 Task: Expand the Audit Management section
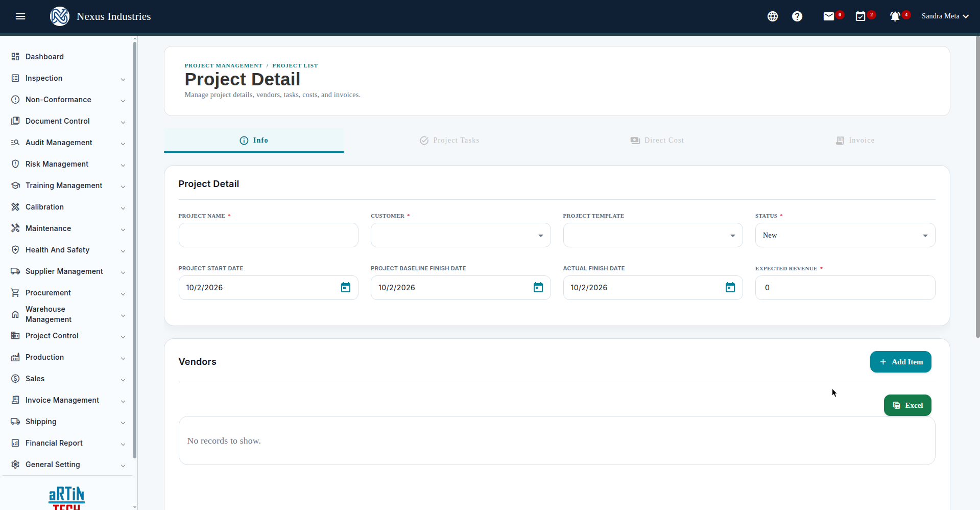tap(68, 143)
